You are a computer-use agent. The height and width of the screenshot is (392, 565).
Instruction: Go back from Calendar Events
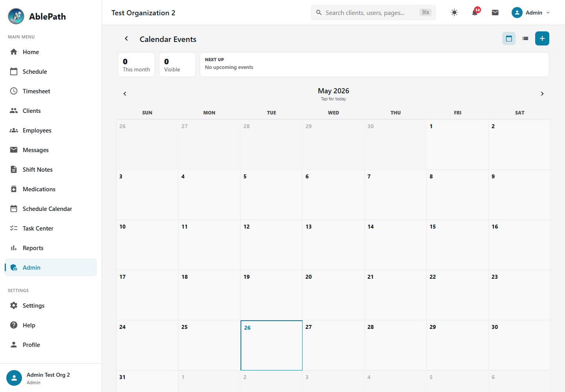point(126,38)
